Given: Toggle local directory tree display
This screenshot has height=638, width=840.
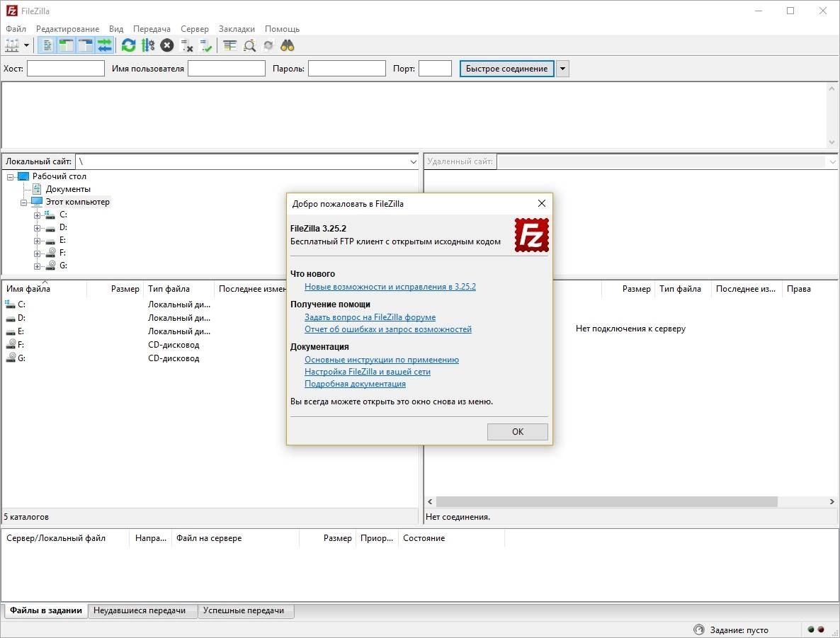Looking at the screenshot, I should [x=67, y=45].
